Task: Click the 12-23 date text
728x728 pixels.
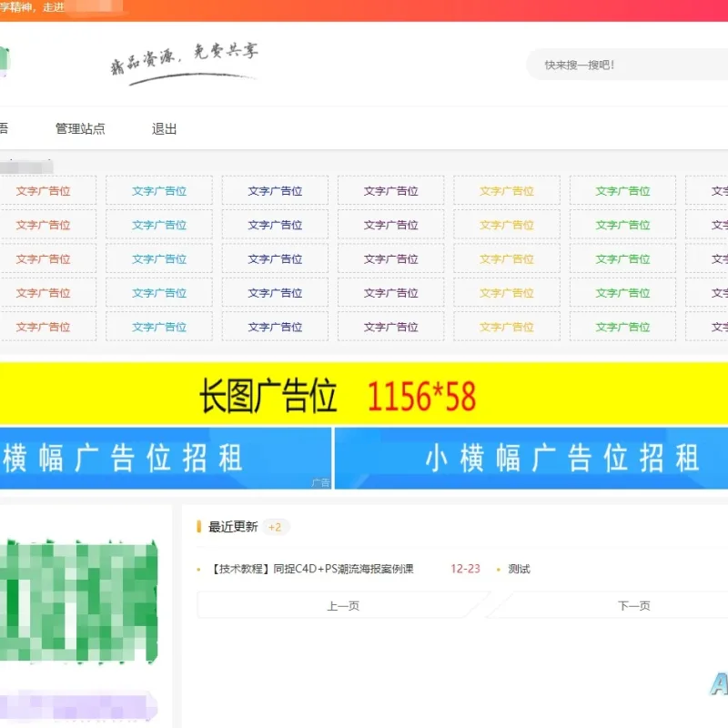Action: [x=465, y=569]
